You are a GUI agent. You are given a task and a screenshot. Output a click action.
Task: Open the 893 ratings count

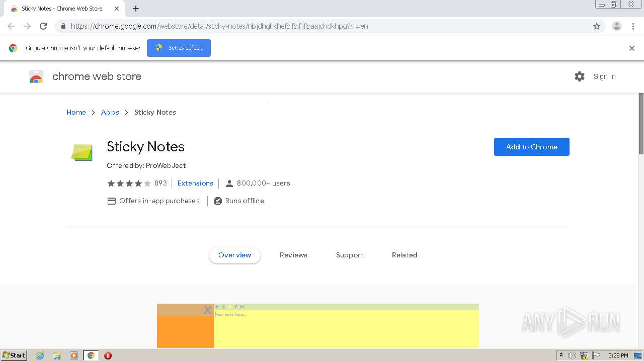(160, 183)
